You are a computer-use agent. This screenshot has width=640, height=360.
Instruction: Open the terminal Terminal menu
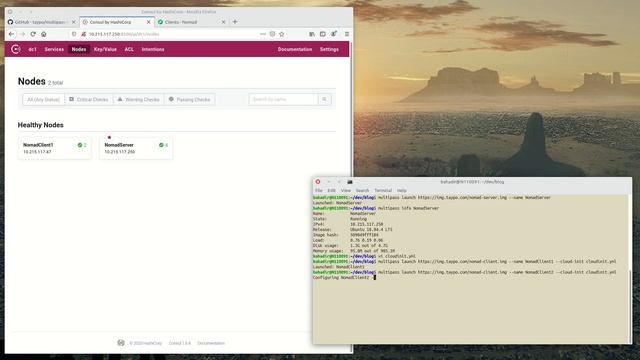[x=383, y=191]
